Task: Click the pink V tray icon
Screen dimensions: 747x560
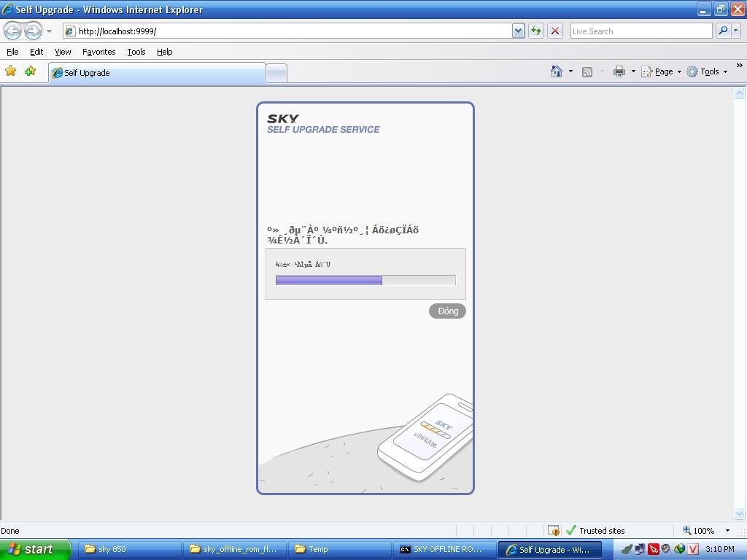Action: coord(693,550)
